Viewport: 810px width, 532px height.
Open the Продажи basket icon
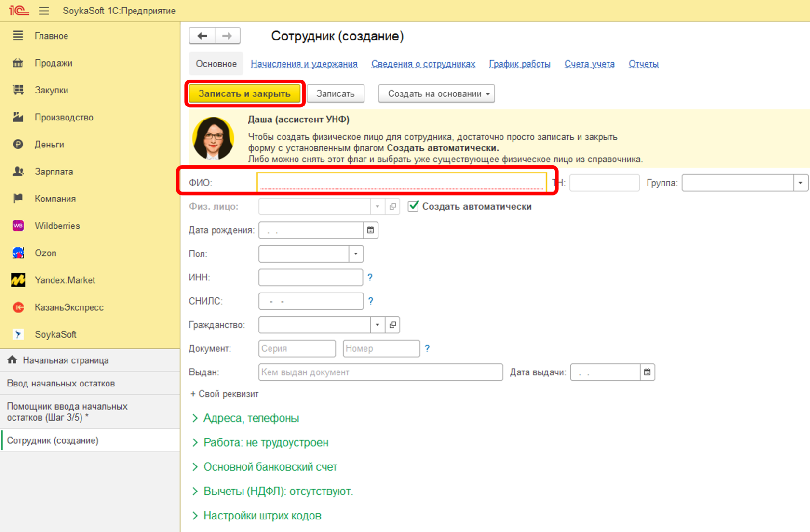coord(18,63)
